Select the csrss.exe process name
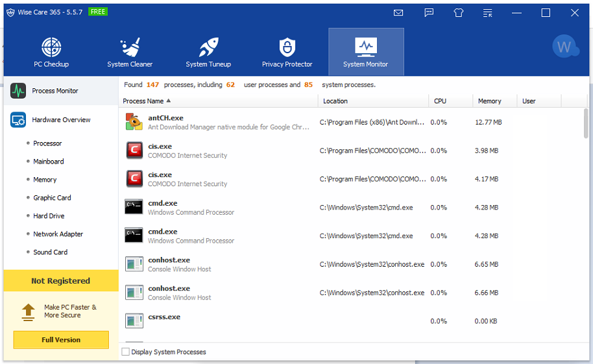The height and width of the screenshot is (364, 593). tap(164, 317)
